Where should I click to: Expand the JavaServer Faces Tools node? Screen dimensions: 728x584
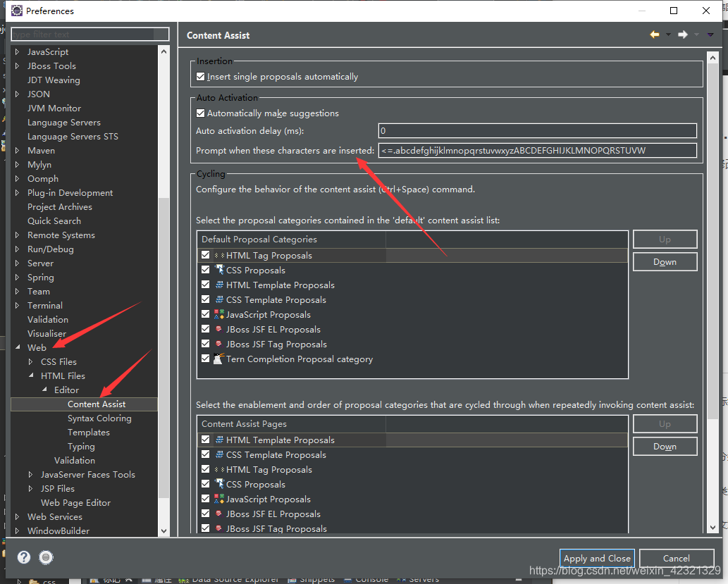pyautogui.click(x=31, y=474)
